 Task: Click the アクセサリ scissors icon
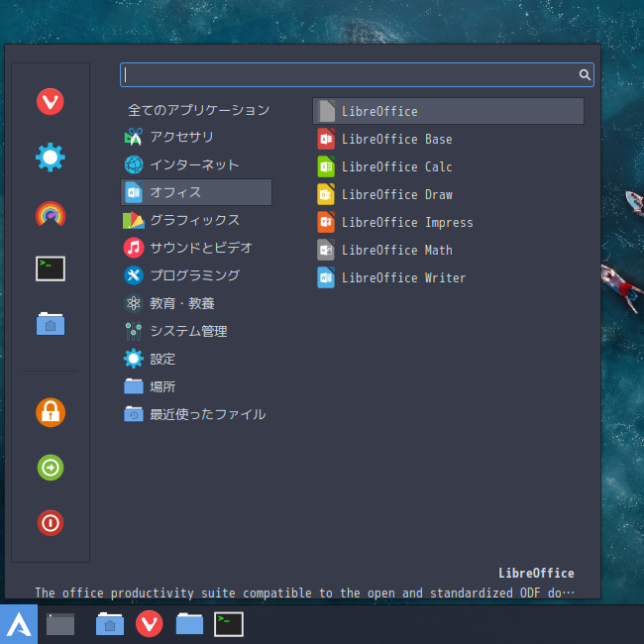tap(134, 137)
